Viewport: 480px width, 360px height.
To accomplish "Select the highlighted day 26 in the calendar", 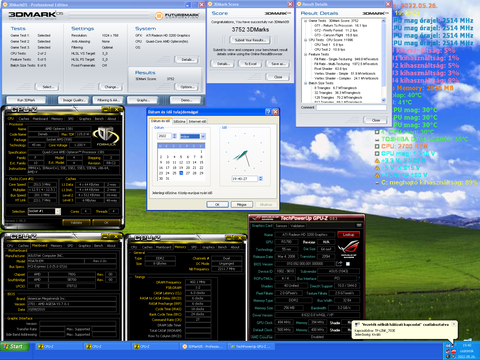I will click(x=181, y=173).
